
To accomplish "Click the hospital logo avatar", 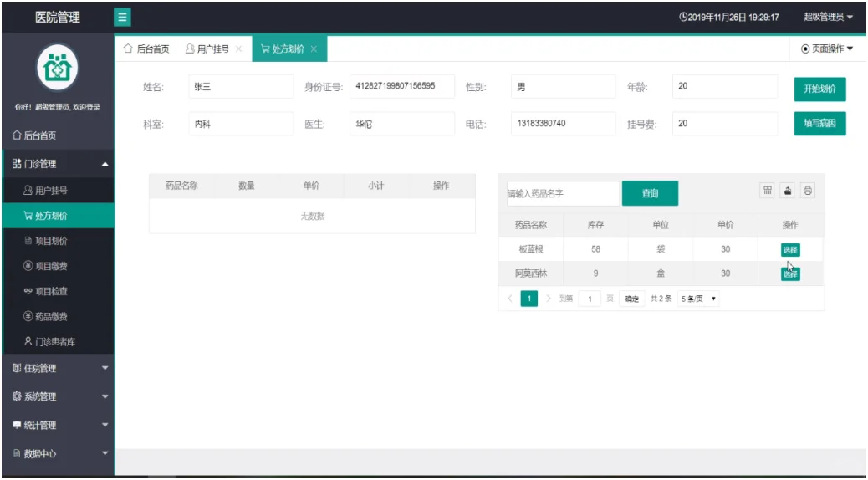I will [58, 68].
